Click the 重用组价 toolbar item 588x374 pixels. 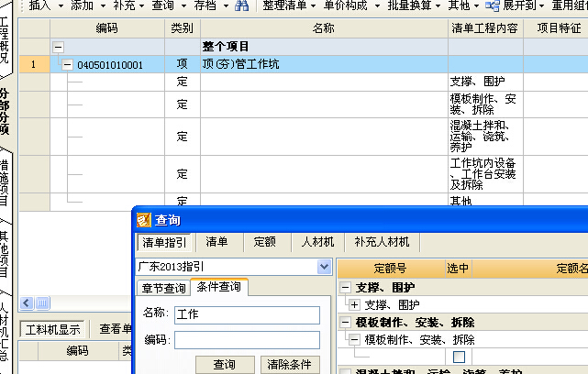tap(570, 5)
